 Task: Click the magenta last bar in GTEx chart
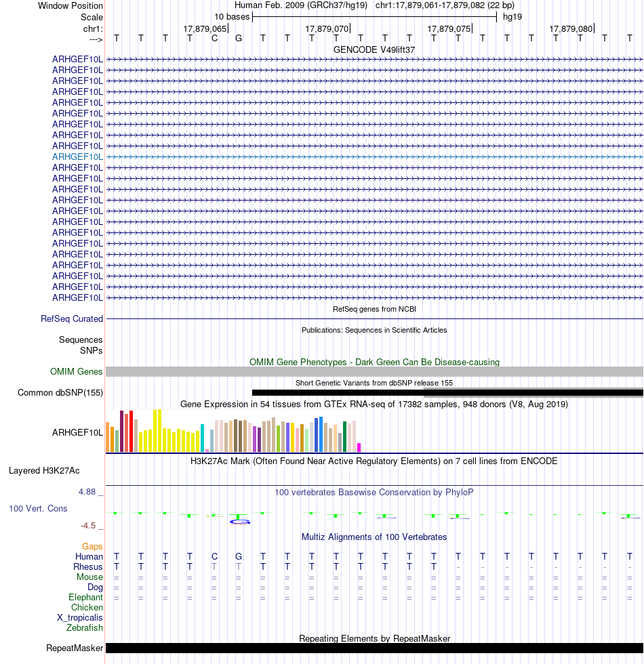359,447
